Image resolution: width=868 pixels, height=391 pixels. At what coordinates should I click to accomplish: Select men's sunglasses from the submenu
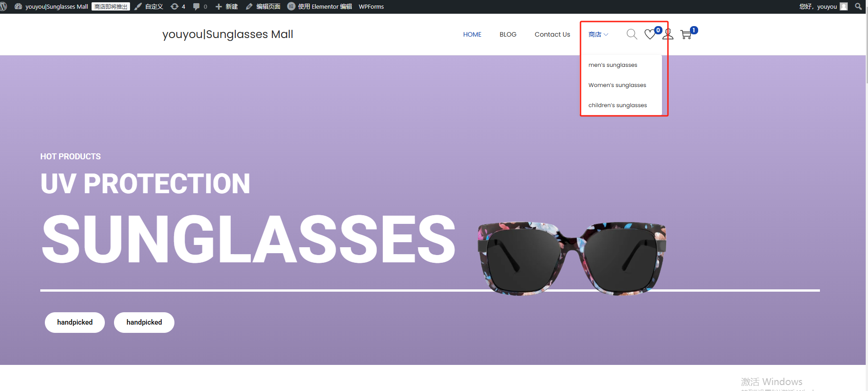tap(613, 65)
